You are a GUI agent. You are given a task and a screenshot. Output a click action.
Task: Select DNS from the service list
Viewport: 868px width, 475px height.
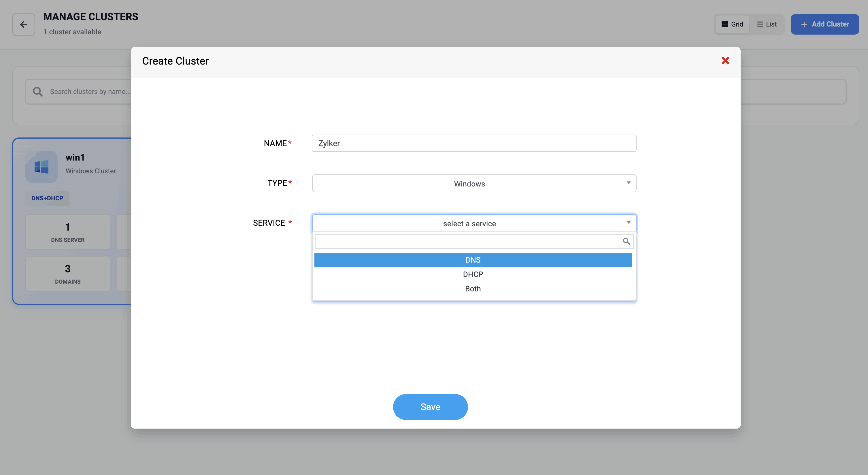point(473,260)
